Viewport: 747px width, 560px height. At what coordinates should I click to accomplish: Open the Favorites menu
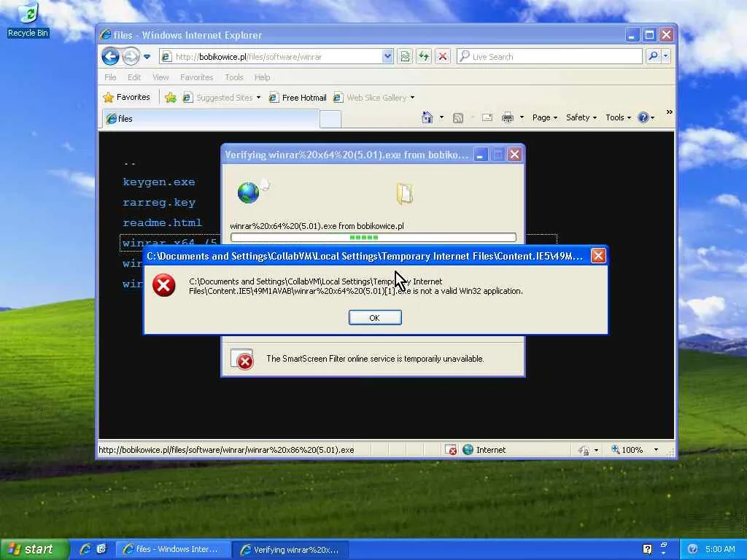point(197,77)
